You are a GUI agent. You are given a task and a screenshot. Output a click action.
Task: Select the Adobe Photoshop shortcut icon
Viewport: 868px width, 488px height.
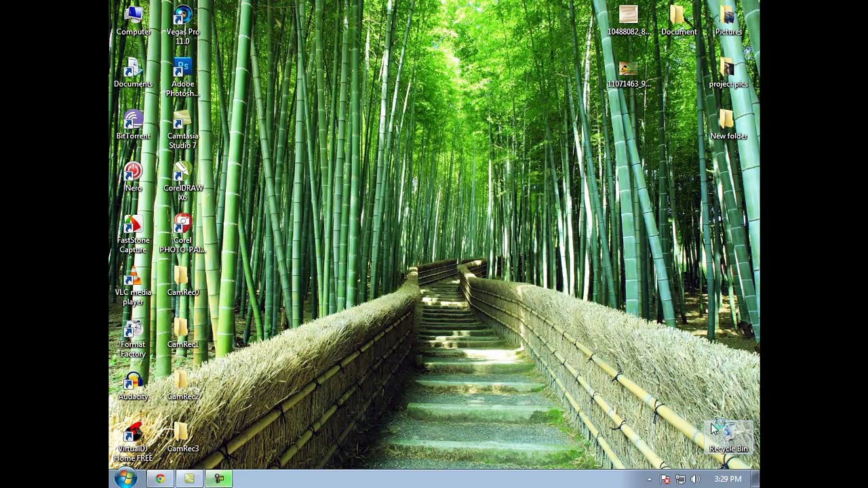[182, 77]
